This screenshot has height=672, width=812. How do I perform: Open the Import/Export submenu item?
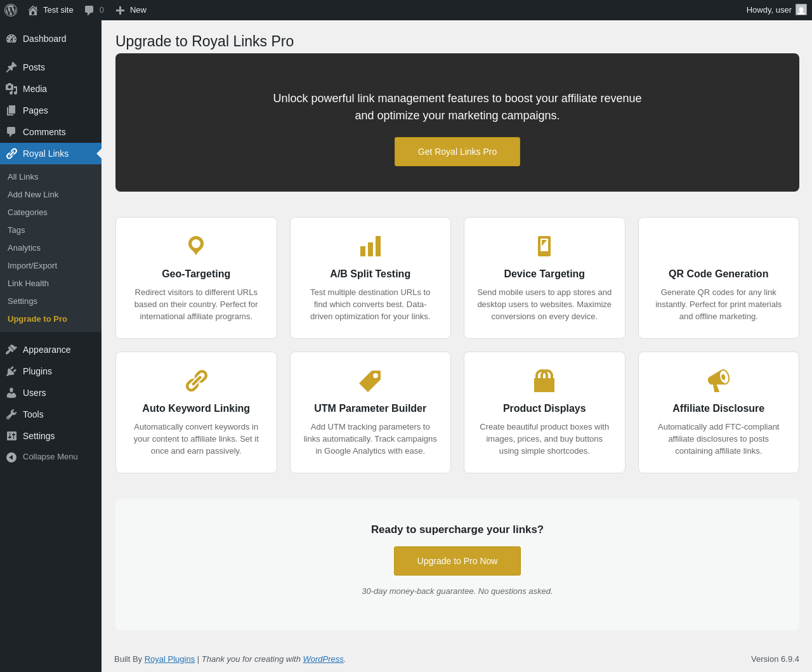pyautogui.click(x=32, y=266)
